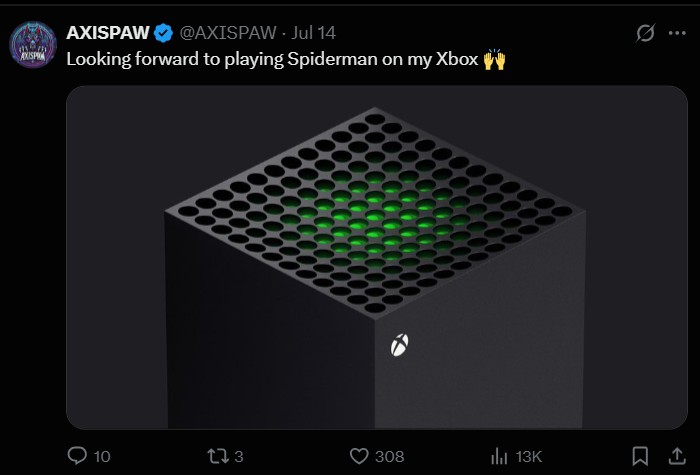Click the reply speech bubble icon
The image size is (700, 475).
coord(78,456)
